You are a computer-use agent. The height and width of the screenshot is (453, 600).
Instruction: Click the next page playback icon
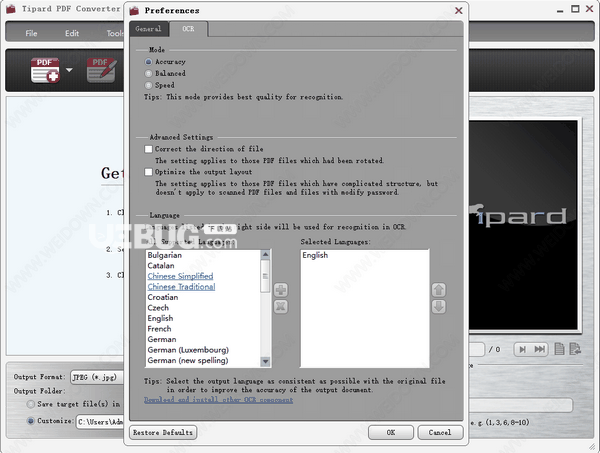click(x=522, y=349)
